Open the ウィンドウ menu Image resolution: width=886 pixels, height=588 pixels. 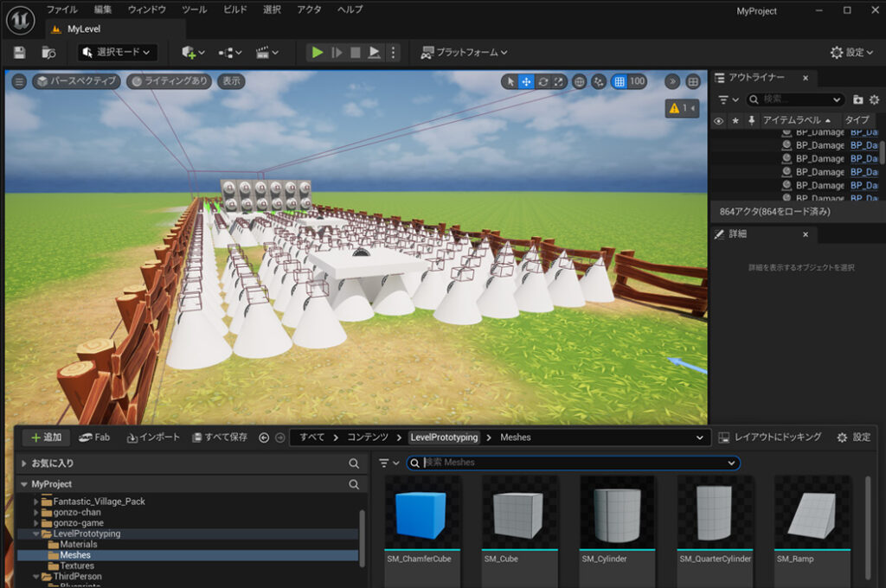point(146,10)
